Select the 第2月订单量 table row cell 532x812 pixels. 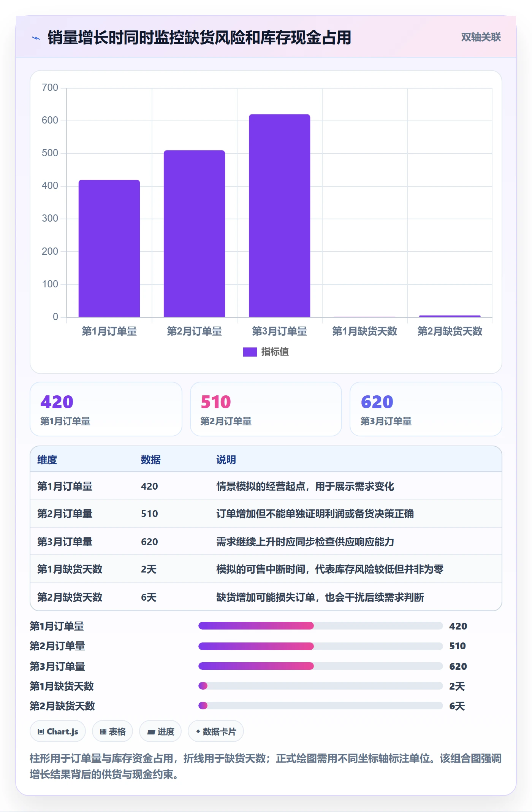(65, 514)
